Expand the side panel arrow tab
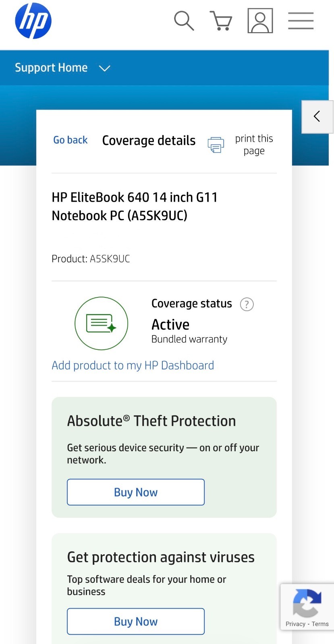The image size is (334, 644). pyautogui.click(x=317, y=117)
